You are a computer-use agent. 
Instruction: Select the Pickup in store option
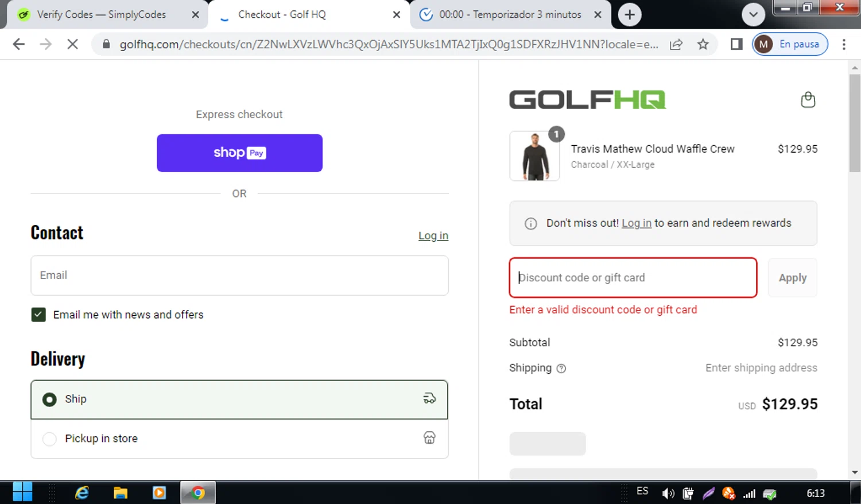coord(239,439)
